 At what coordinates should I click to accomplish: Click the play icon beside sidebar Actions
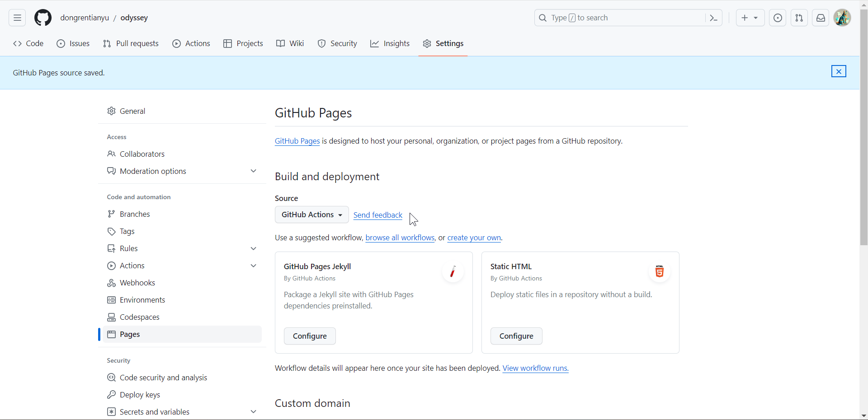[111, 266]
